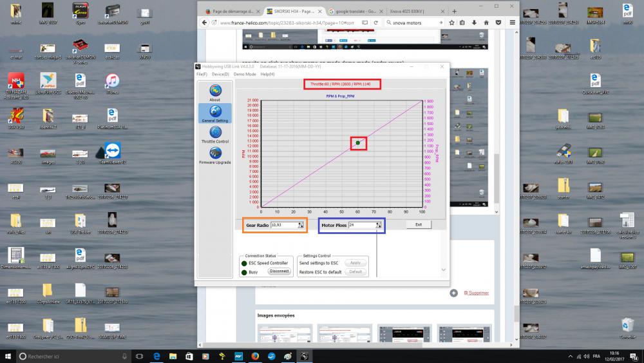Click the Disconnect button
This screenshot has width=644, height=363.
point(279,271)
